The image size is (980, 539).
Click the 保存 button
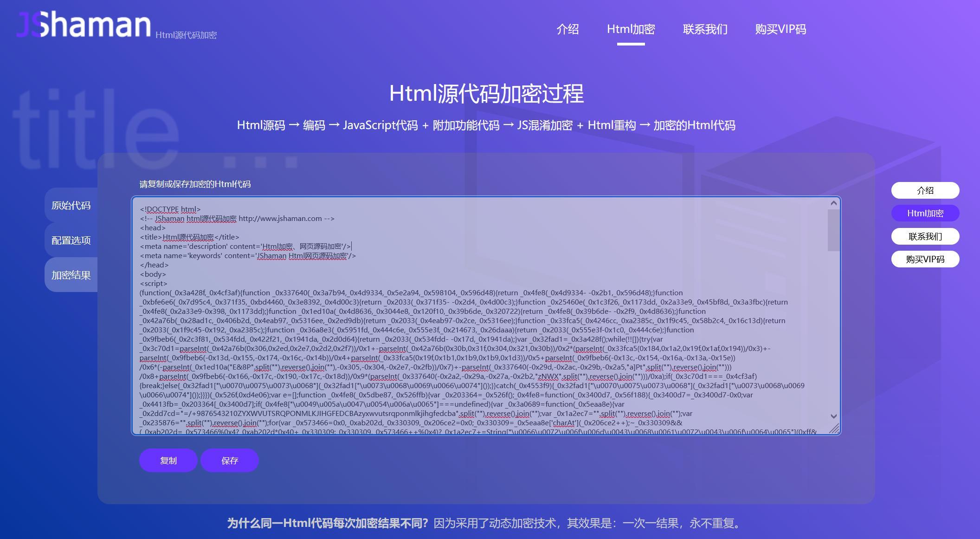[230, 461]
